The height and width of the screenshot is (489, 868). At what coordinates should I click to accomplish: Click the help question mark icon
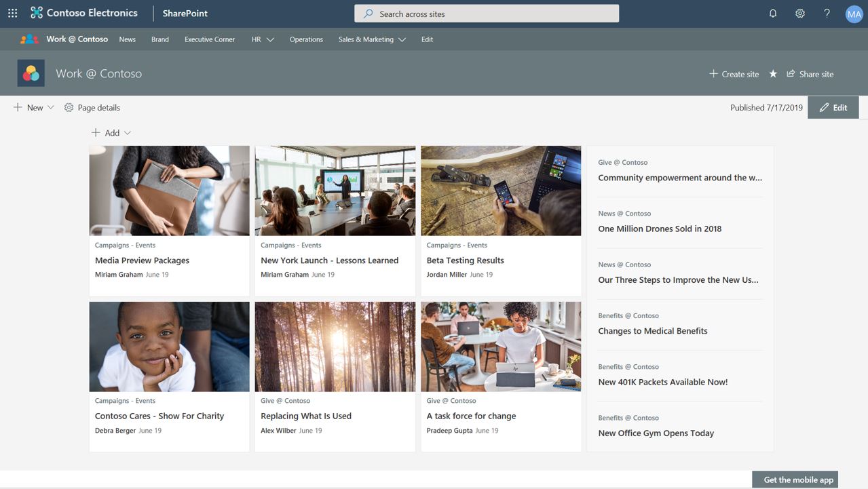(x=827, y=14)
